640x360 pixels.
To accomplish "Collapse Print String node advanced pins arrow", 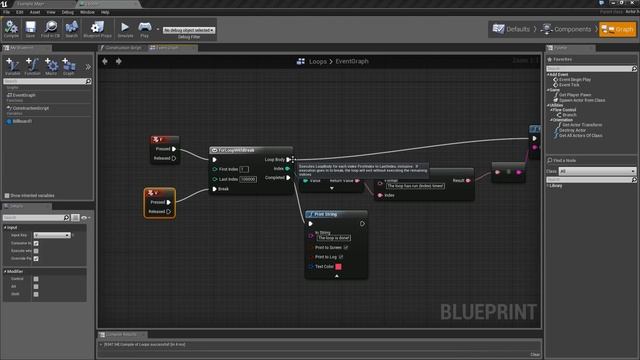I will tap(337, 276).
